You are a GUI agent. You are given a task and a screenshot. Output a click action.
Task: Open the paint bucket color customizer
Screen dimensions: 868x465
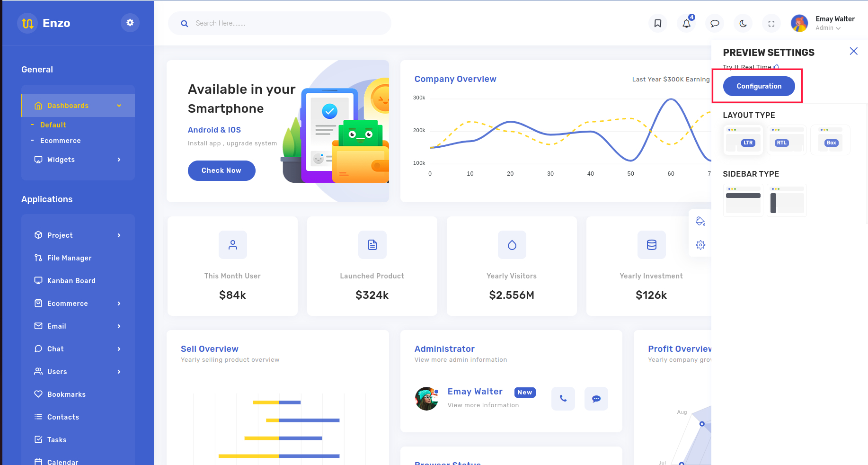tap(700, 221)
